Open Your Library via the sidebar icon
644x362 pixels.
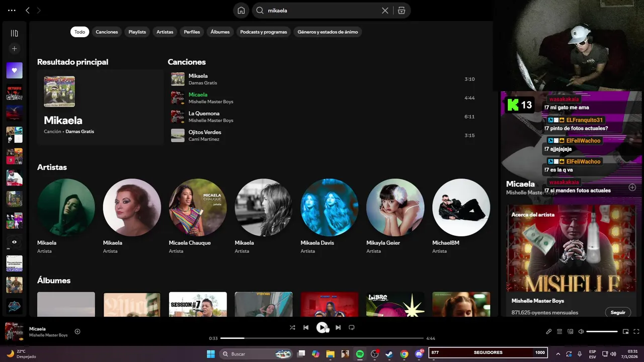14,33
